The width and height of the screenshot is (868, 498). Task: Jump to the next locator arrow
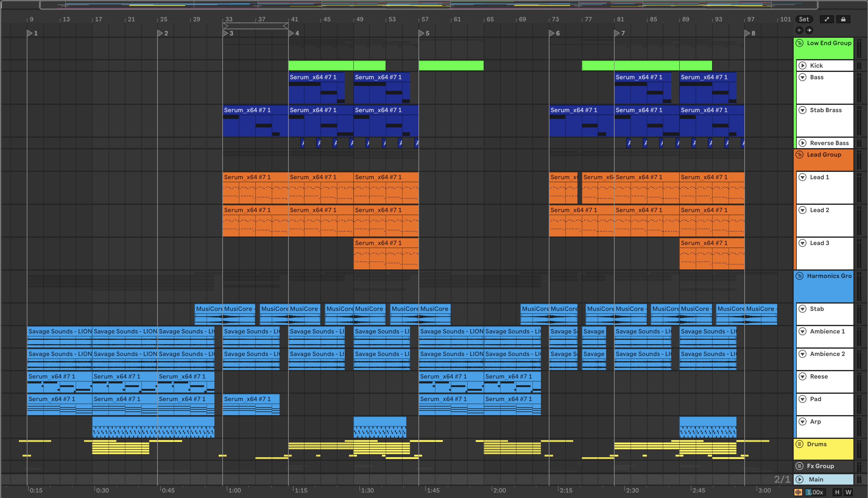(809, 30)
